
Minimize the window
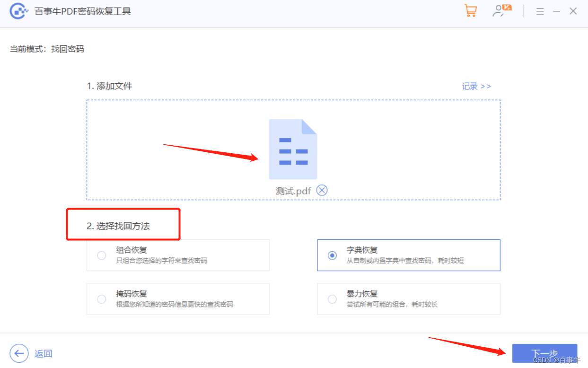[x=557, y=11]
